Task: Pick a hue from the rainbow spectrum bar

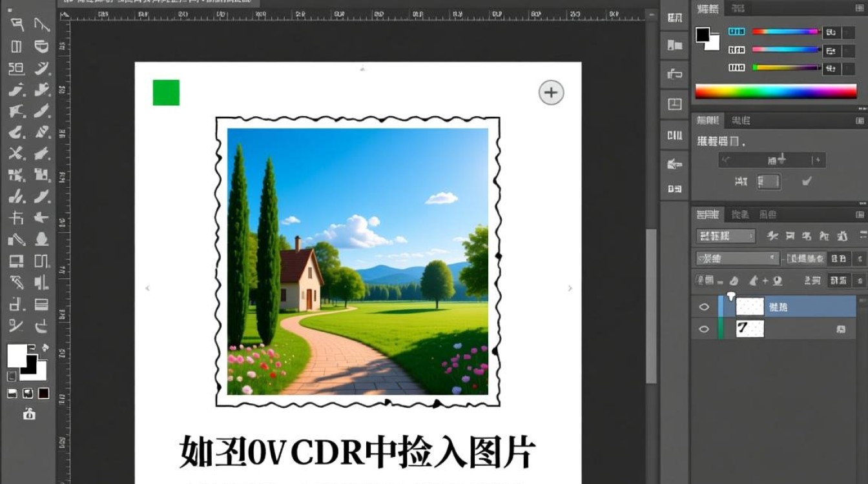Action: click(776, 92)
